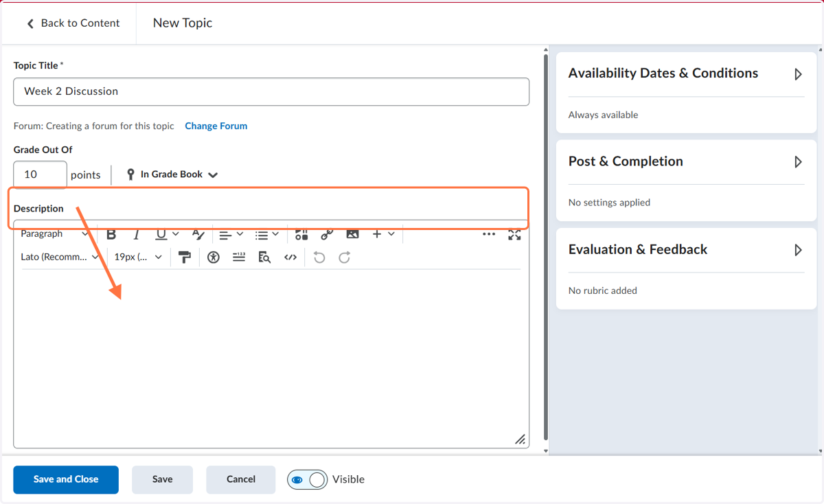Click Save and Close button
Image resolution: width=824 pixels, height=504 pixels.
coord(66,479)
